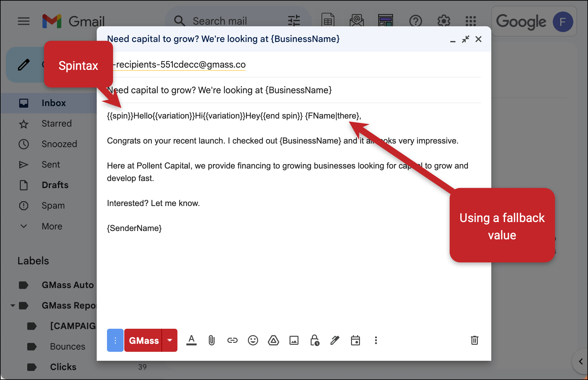The width and height of the screenshot is (588, 380).
Task: Open more compose options
Action: 376,340
